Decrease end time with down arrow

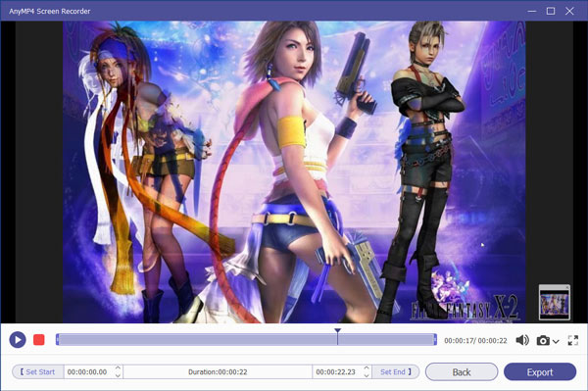(367, 375)
